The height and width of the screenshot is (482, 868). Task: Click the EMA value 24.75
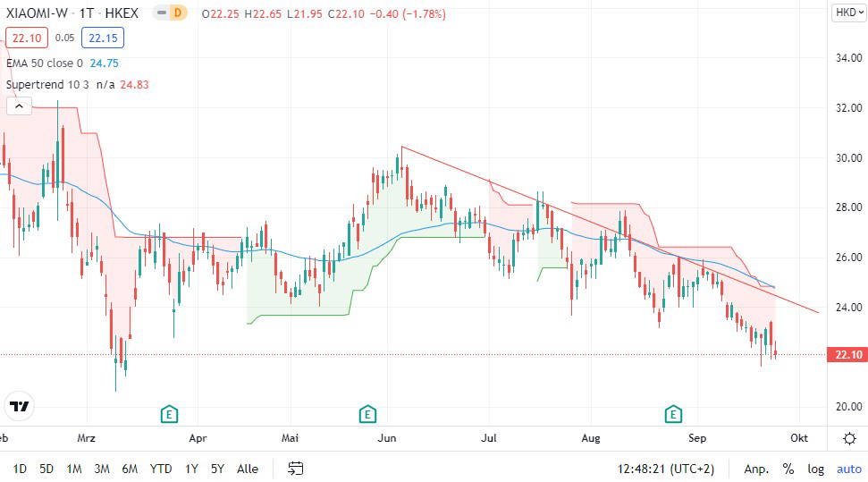click(x=104, y=63)
